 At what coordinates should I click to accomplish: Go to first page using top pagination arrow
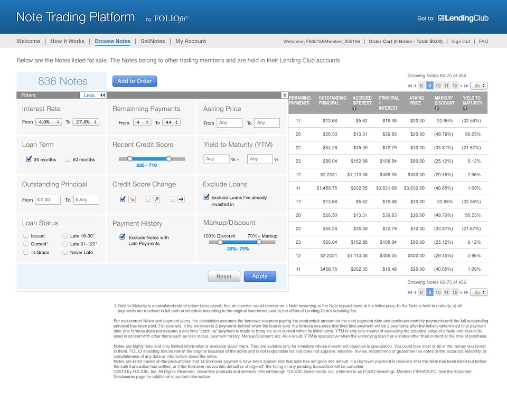[410, 85]
